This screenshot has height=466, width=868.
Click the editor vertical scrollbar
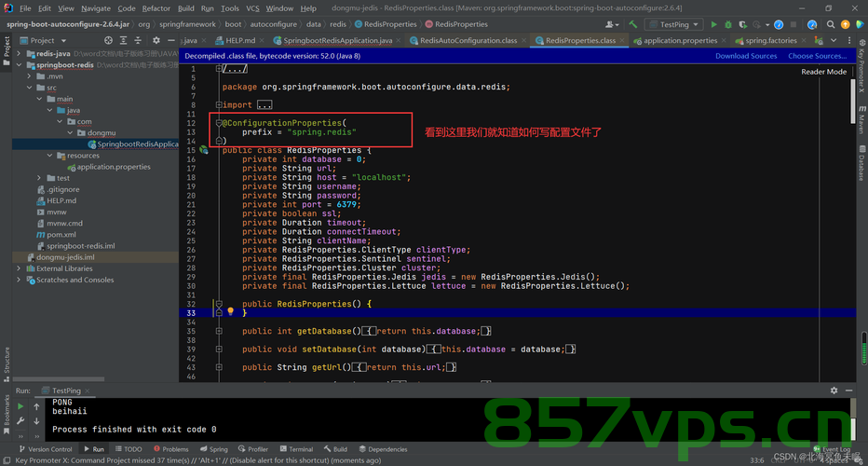tap(852, 103)
